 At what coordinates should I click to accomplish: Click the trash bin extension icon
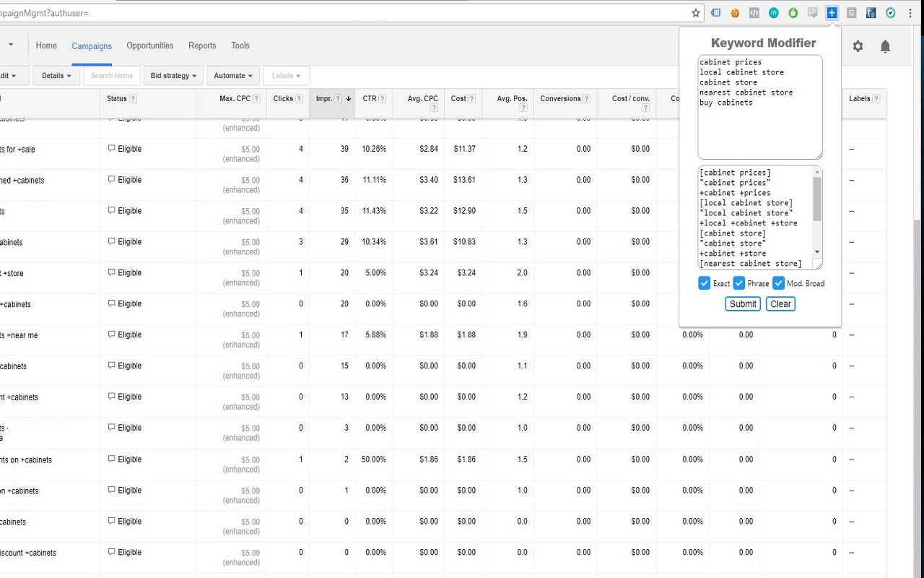pos(872,12)
